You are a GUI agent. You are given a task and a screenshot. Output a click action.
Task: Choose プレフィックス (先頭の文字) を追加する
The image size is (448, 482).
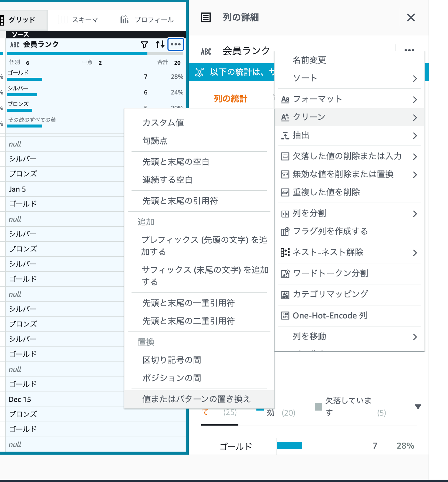[204, 246]
